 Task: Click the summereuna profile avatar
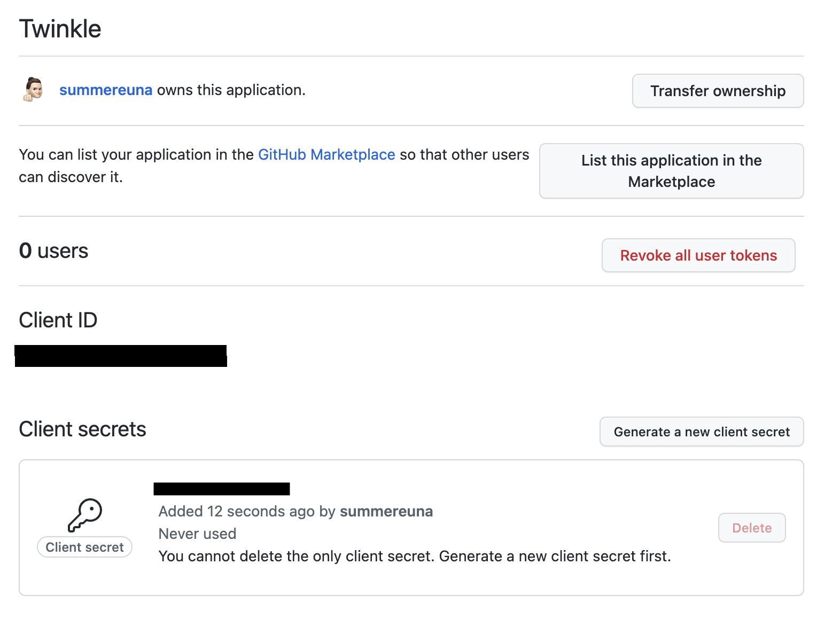coord(33,89)
